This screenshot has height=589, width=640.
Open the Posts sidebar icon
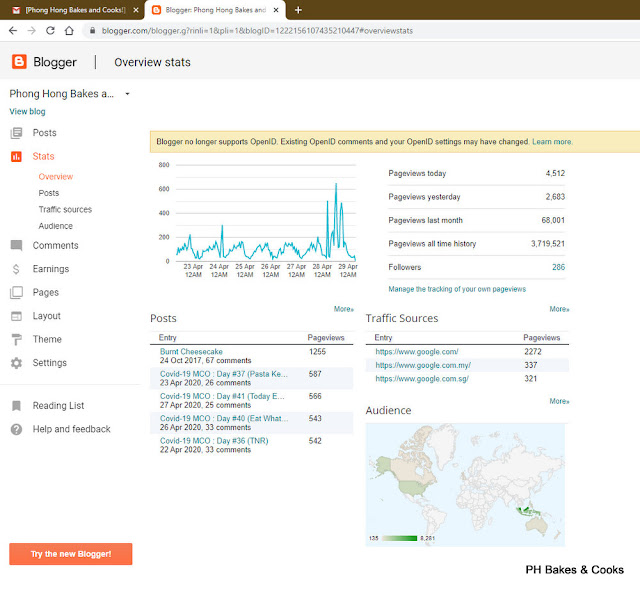[16, 133]
